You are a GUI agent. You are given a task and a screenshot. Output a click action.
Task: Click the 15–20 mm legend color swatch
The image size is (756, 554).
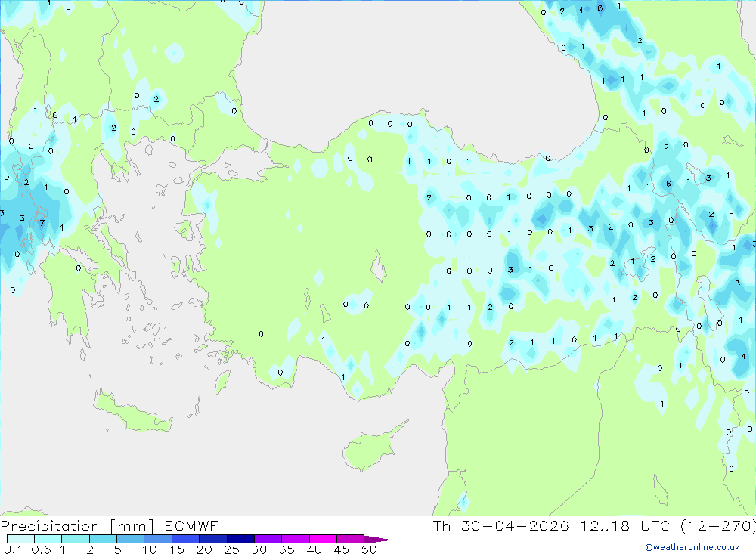[x=186, y=539]
